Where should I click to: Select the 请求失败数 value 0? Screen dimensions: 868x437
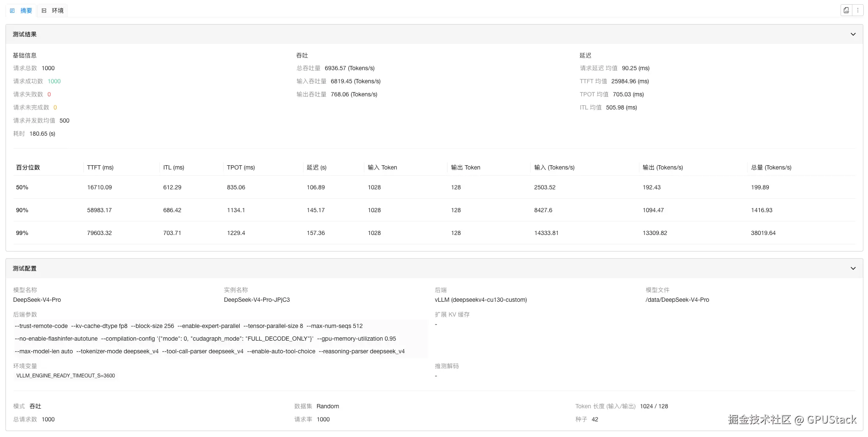(49, 94)
